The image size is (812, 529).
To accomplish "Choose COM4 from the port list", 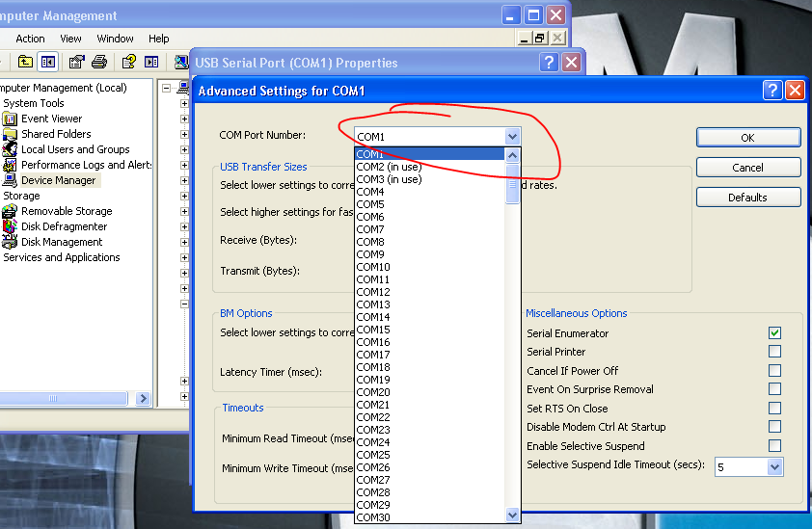I will 429,192.
